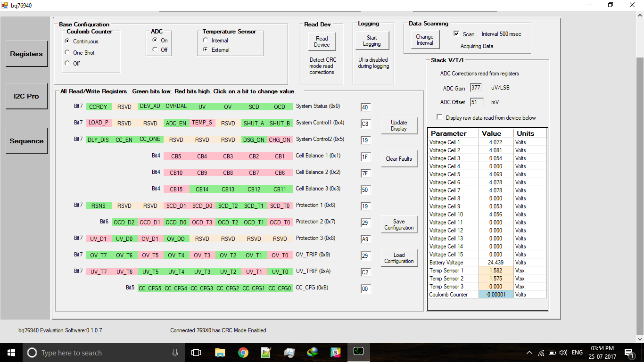Image resolution: width=644 pixels, height=362 pixels.
Task: Open the Wi-Fi network tray icon
Action: 541,353
